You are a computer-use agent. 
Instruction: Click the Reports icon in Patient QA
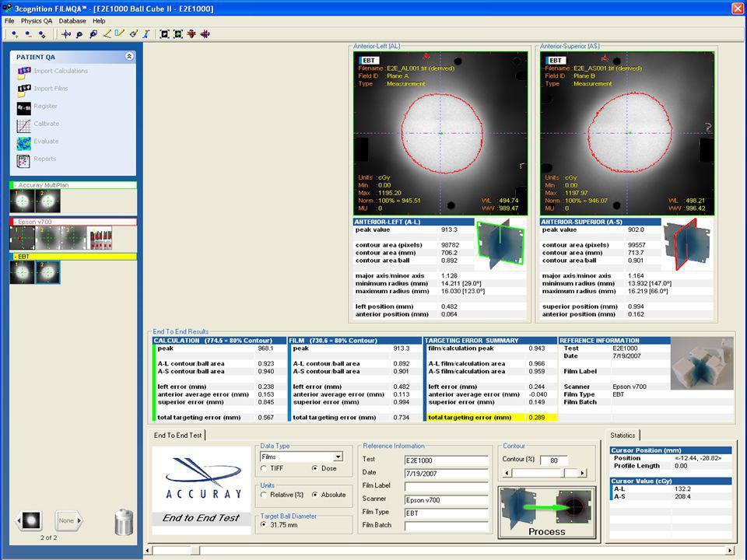[x=24, y=161]
